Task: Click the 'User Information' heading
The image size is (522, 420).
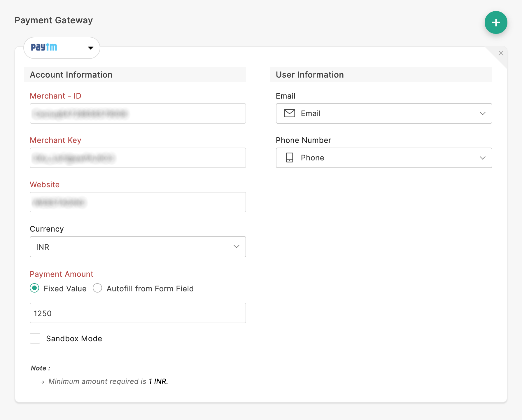Action: coord(310,75)
